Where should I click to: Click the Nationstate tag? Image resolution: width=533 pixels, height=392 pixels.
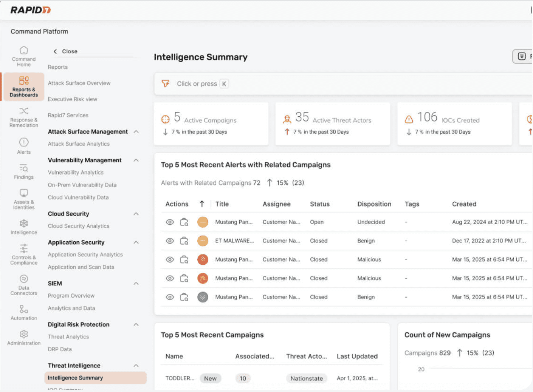[307, 378]
